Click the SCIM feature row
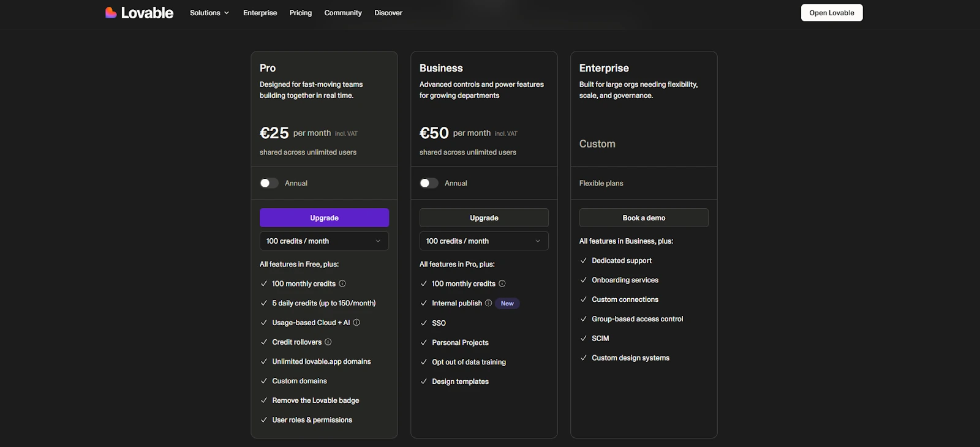This screenshot has height=447, width=980. [600, 338]
